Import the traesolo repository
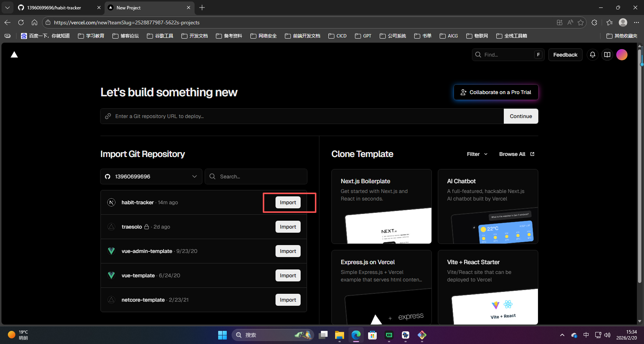Viewport: 644px width, 344px height. click(288, 227)
